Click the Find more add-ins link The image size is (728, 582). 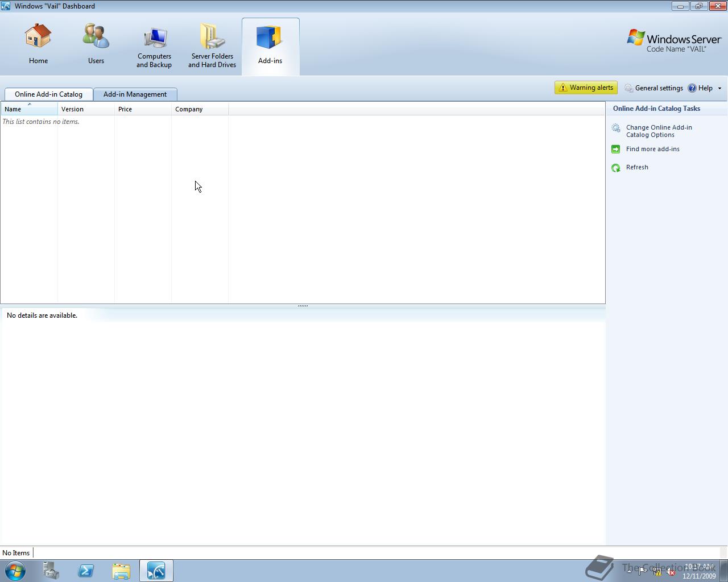652,149
